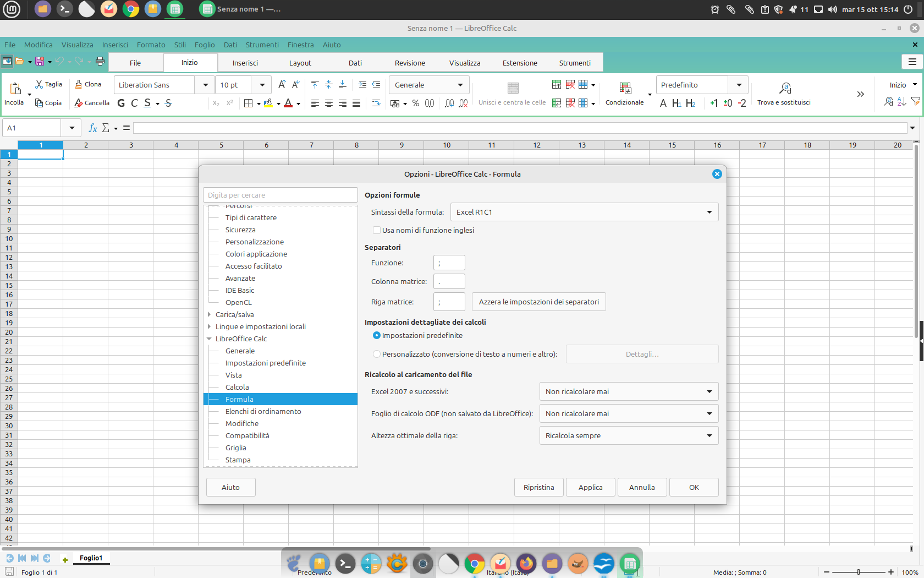
Task: Select Personalizzato radio button
Action: [x=377, y=354]
